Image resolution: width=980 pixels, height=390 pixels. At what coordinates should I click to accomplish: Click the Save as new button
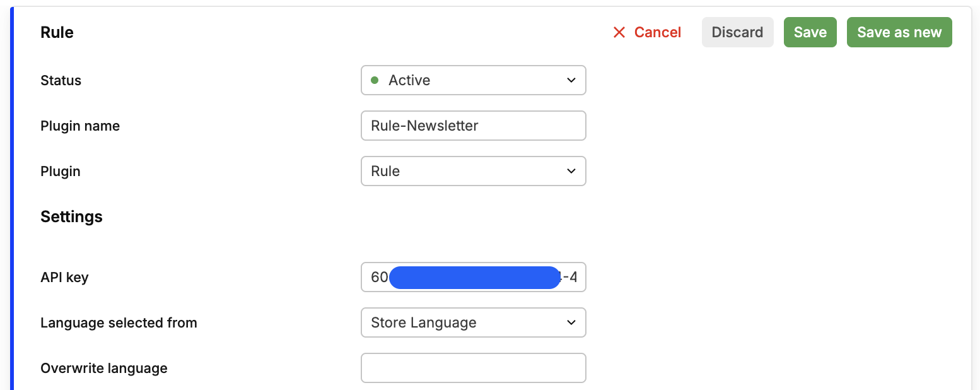coord(899,32)
